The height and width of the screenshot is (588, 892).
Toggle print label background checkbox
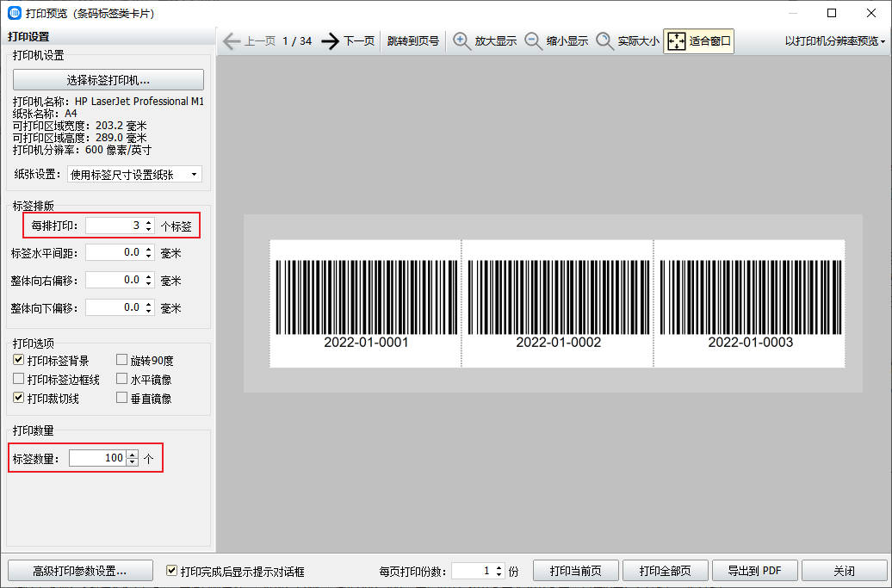point(19,360)
